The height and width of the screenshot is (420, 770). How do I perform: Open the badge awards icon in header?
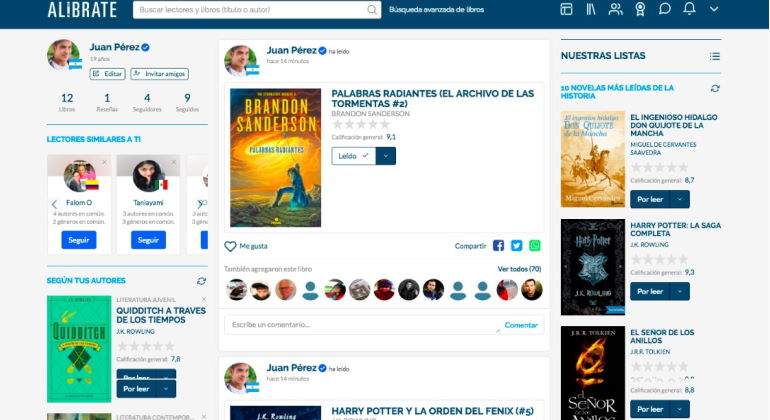640,9
